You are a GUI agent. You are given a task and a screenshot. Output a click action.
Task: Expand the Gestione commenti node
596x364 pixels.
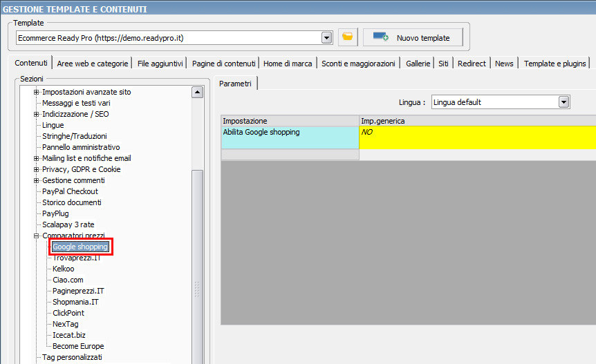click(x=36, y=180)
